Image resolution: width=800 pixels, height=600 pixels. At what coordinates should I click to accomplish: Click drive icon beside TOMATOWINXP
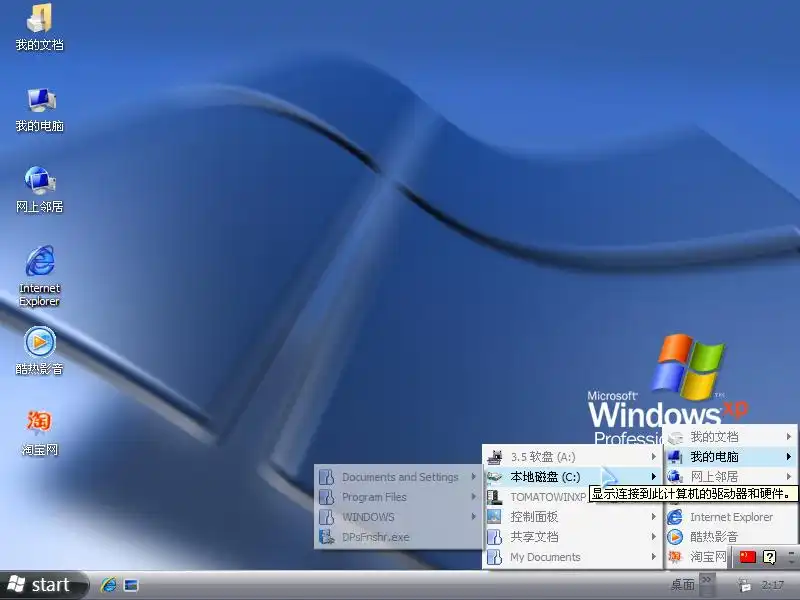click(494, 497)
